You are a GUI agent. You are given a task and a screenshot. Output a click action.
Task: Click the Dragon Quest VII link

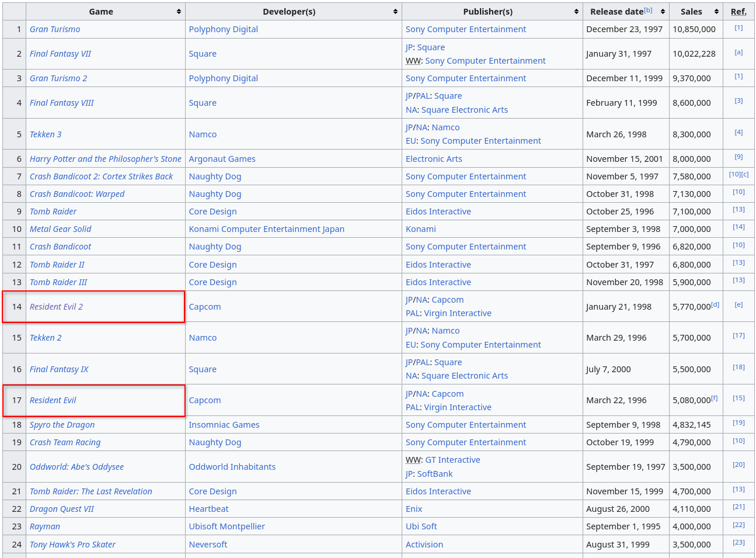62,509
